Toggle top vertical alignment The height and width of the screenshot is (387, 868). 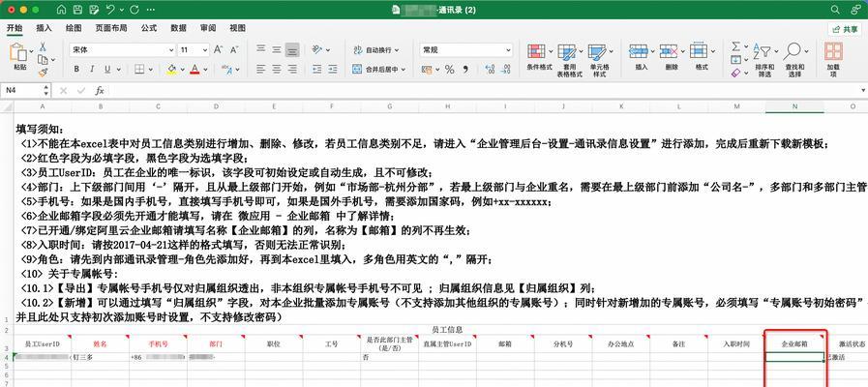(260, 50)
